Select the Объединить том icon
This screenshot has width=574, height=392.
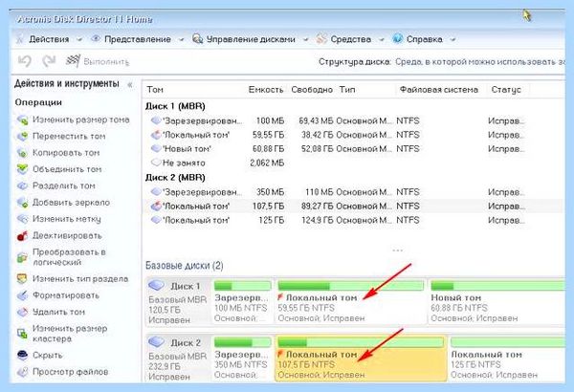tap(22, 169)
